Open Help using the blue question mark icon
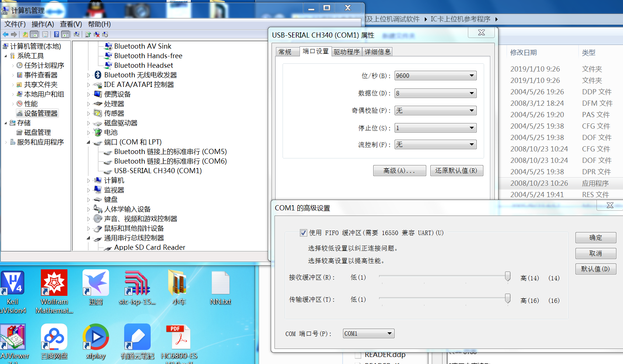 tap(56, 34)
